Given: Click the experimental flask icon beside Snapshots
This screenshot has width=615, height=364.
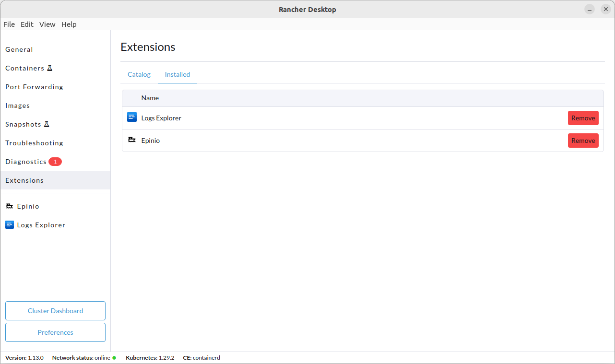Looking at the screenshot, I should coord(47,124).
